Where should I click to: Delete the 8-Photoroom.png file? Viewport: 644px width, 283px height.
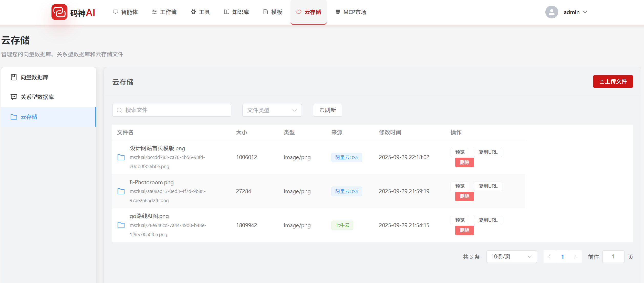click(x=464, y=196)
